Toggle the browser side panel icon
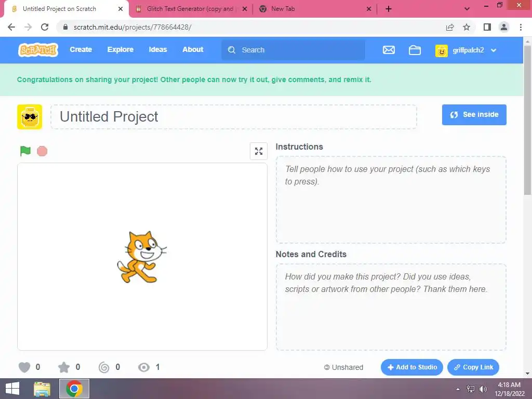 pos(487,27)
